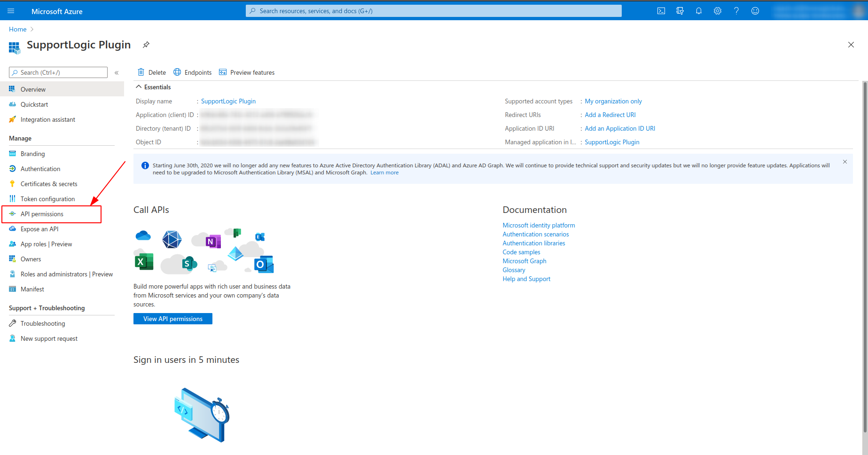The height and width of the screenshot is (455, 868).
Task: Open the hamburger portal menu
Action: click(x=11, y=11)
